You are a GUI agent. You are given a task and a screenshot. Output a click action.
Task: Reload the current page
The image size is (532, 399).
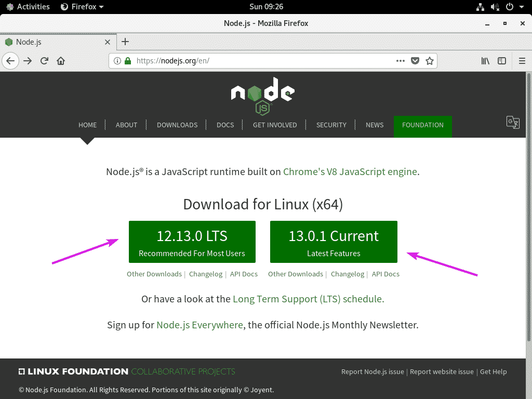click(44, 61)
